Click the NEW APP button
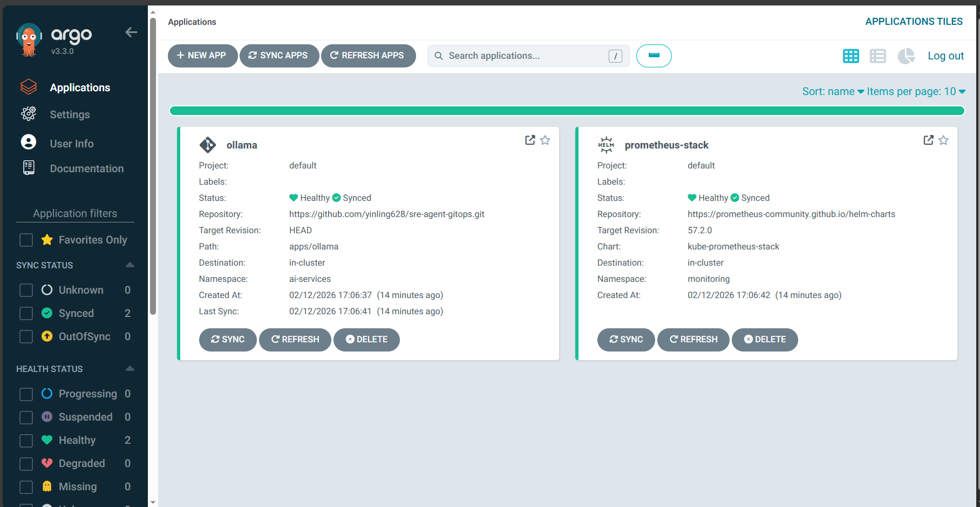Screen dimensions: 980x507 point(202,56)
